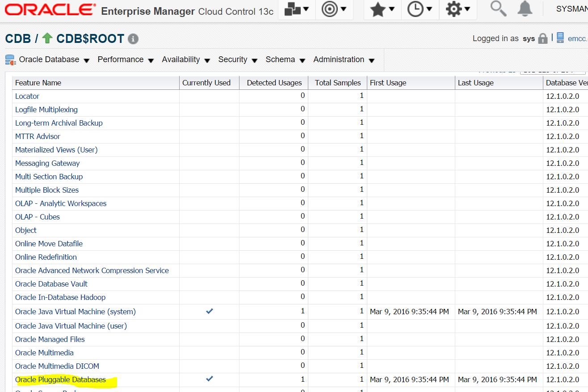Select database version cell in Locator row
Image resolution: width=588 pixels, height=392 pixels.
click(x=563, y=96)
